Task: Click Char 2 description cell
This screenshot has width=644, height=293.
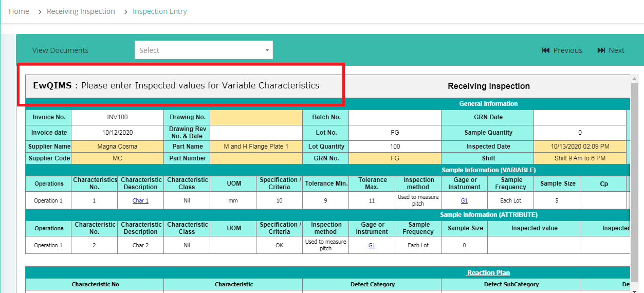Action: pos(140,245)
